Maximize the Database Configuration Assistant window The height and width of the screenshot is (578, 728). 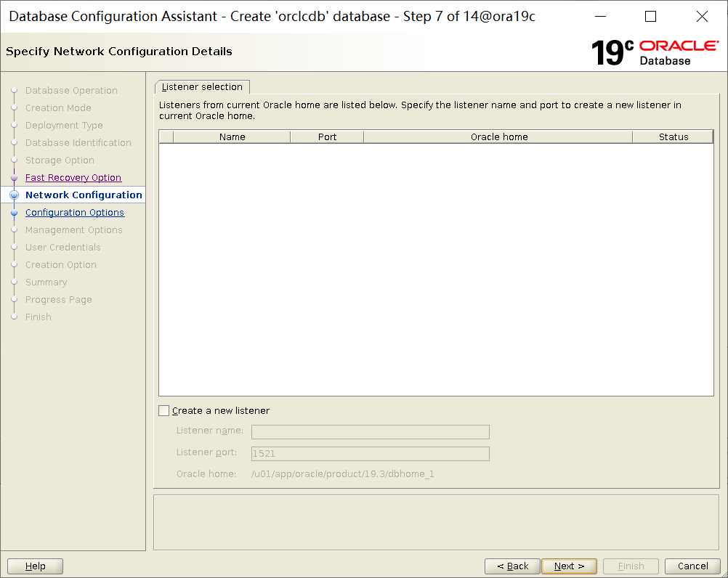coord(651,17)
